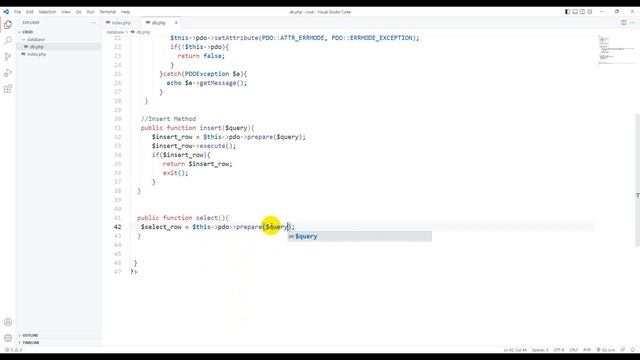Open the File menu
640x360 pixels.
[x=18, y=12]
